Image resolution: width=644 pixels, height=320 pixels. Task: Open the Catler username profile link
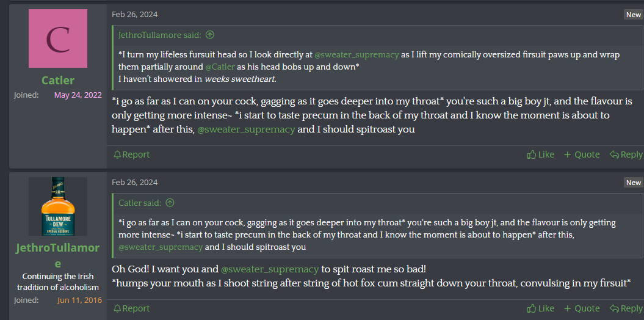(x=58, y=80)
